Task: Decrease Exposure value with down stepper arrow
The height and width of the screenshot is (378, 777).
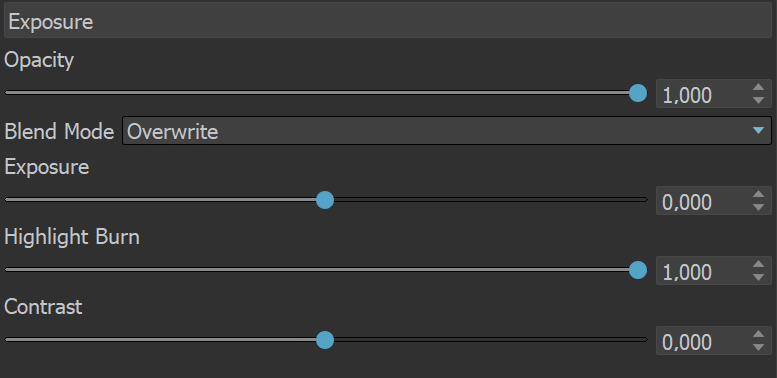Action: (758, 207)
